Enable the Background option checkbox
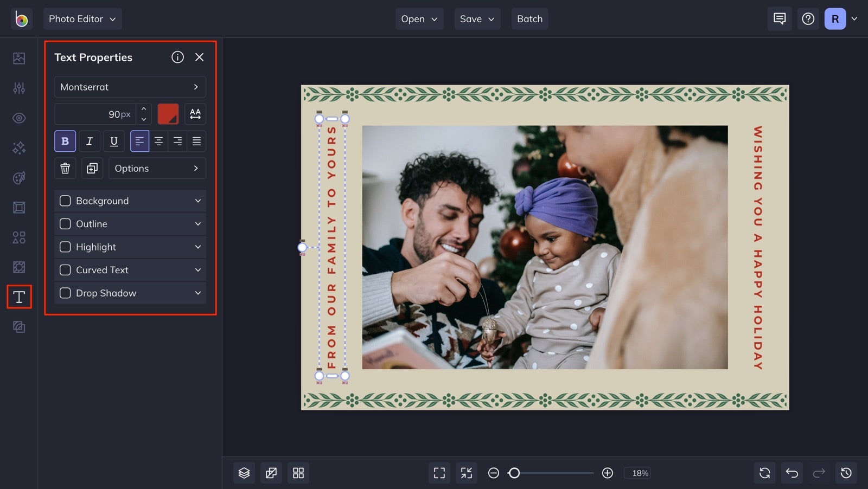 pyautogui.click(x=65, y=201)
